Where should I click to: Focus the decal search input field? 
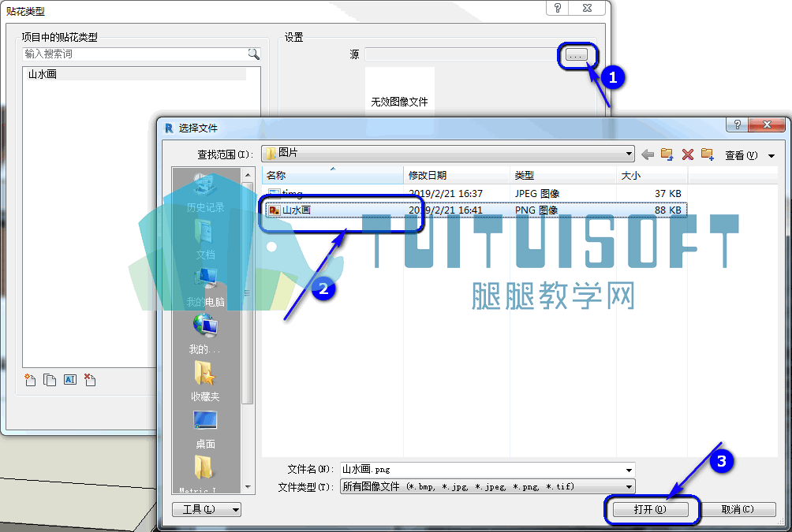135,54
